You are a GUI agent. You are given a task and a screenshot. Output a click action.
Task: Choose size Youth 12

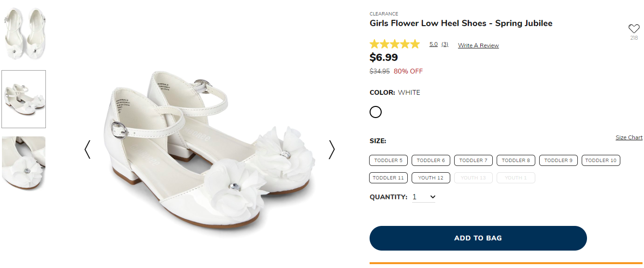(x=430, y=178)
